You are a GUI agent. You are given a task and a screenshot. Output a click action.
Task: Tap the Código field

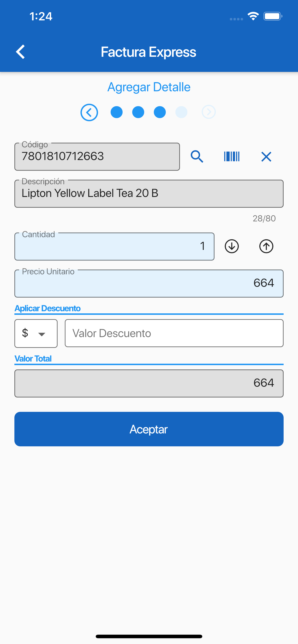click(x=97, y=157)
